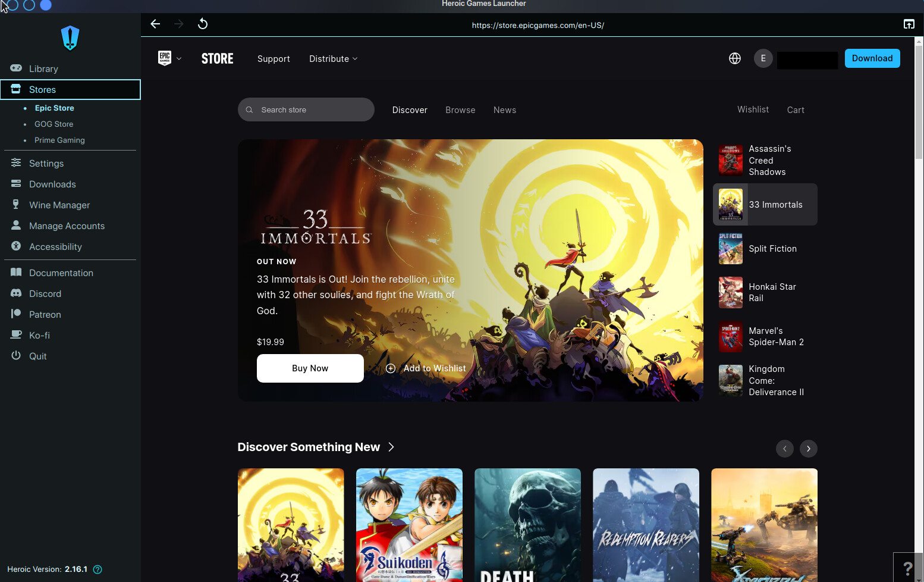Viewport: 924px width, 582px height.
Task: Click the Stores shop icon
Action: [x=16, y=89]
